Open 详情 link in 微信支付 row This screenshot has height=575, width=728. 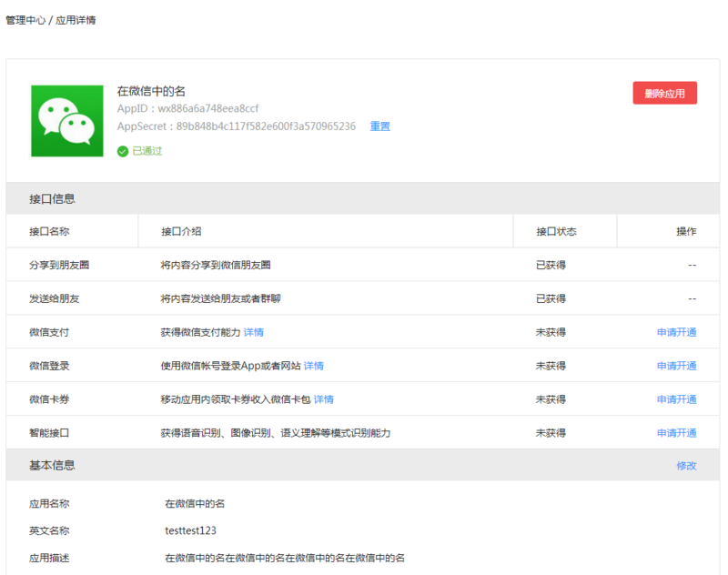tap(254, 332)
